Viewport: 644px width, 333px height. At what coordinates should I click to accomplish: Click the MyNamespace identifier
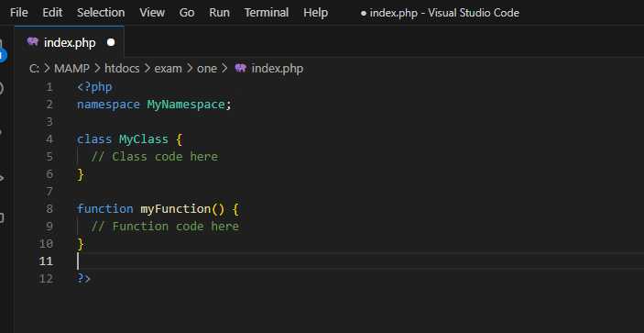[x=186, y=105]
